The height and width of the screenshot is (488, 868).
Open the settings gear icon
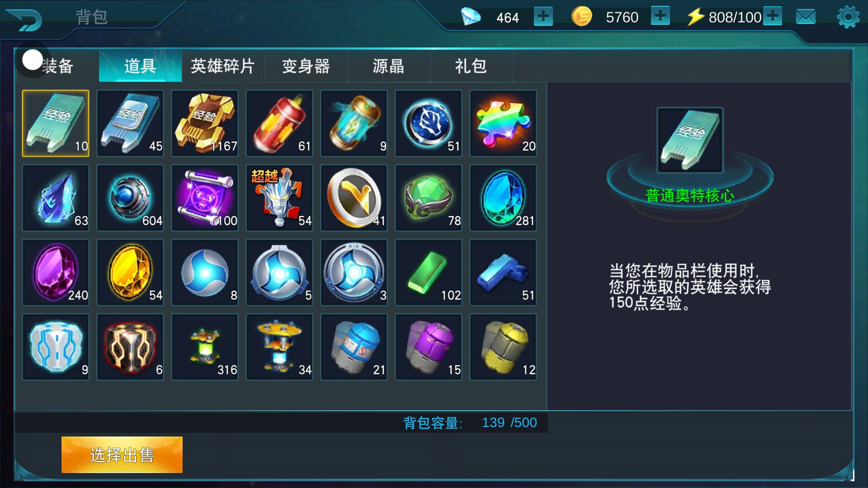pos(848,17)
